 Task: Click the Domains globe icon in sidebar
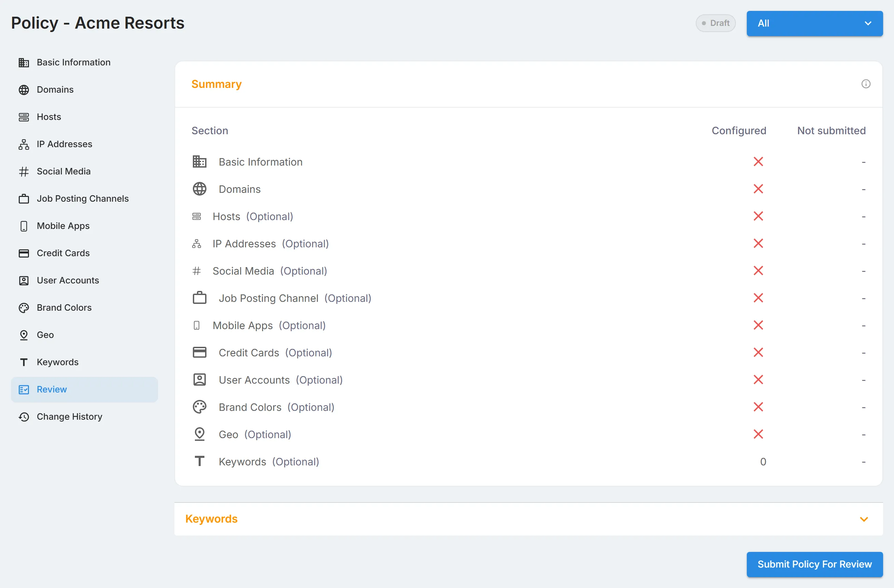pyautogui.click(x=24, y=90)
